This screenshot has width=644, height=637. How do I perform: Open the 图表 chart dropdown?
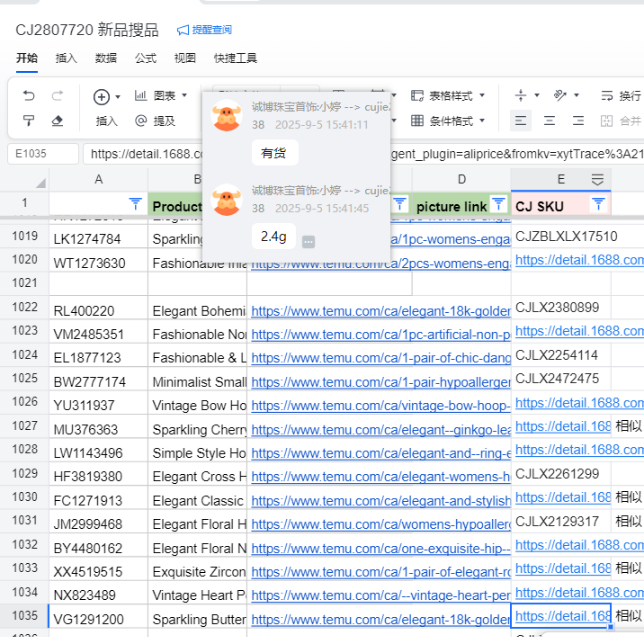click(x=164, y=96)
